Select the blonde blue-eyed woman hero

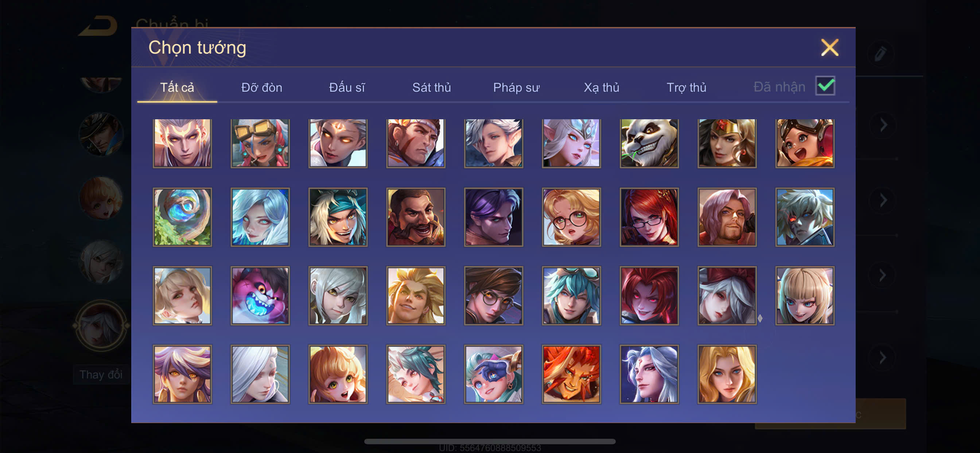click(727, 374)
